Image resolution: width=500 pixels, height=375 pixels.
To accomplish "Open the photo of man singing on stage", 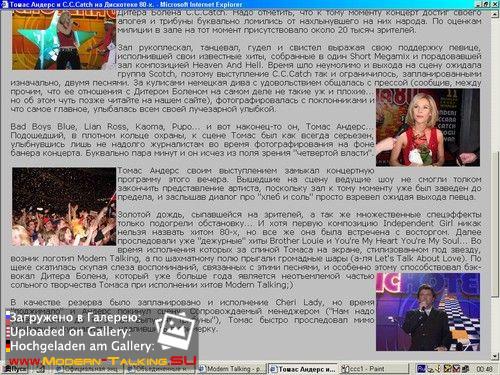I will [x=428, y=312].
